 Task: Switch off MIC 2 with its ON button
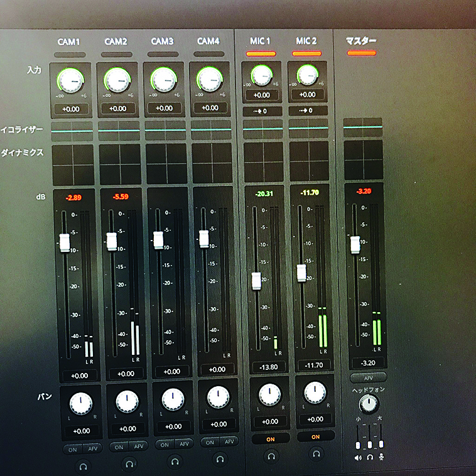coord(315,437)
